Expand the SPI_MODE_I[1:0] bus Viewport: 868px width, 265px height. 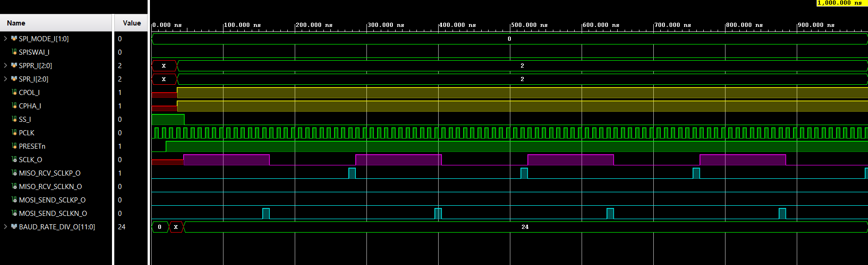[6, 39]
